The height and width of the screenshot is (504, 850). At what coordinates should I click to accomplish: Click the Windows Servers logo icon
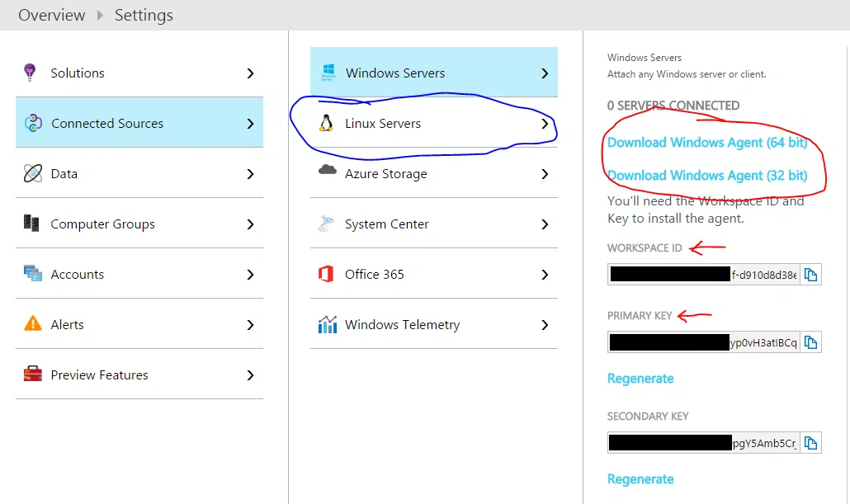[328, 72]
